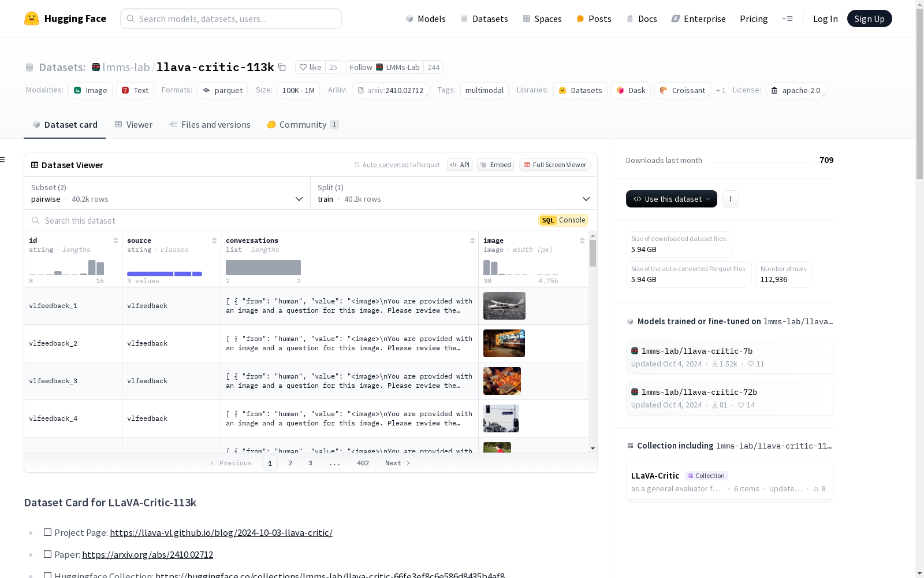The width and height of the screenshot is (924, 578).
Task: Open the arxiv.org paper link
Action: (147, 554)
